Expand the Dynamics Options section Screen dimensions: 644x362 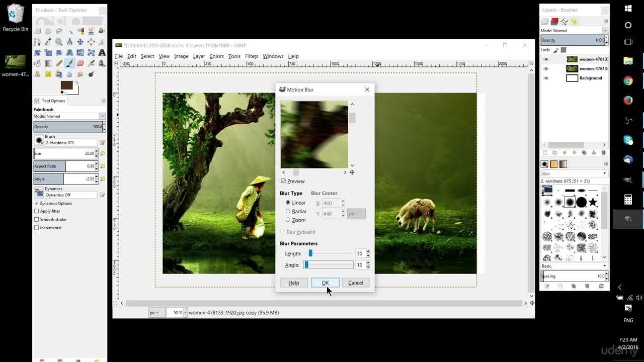pos(36,203)
